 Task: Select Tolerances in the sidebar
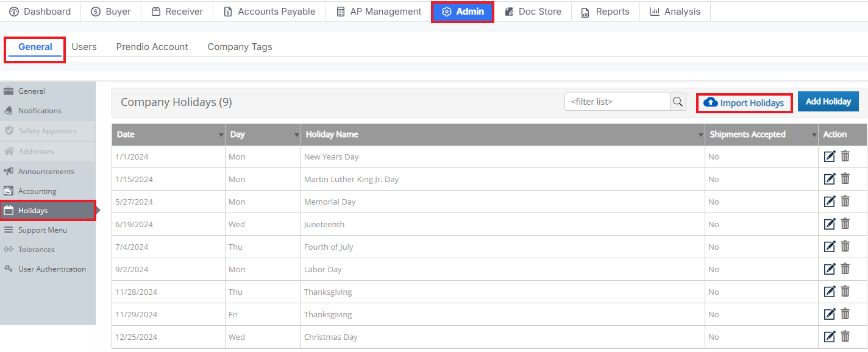point(36,250)
